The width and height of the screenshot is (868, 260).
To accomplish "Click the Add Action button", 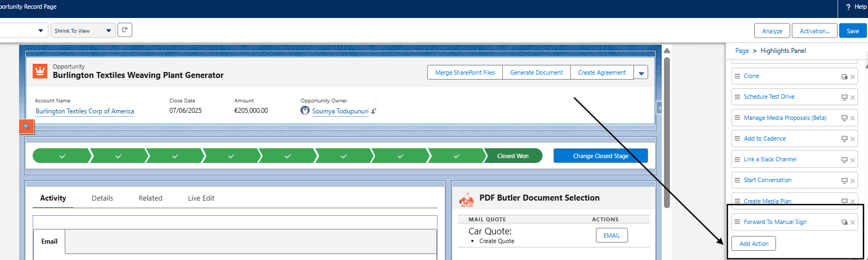I will point(754,244).
